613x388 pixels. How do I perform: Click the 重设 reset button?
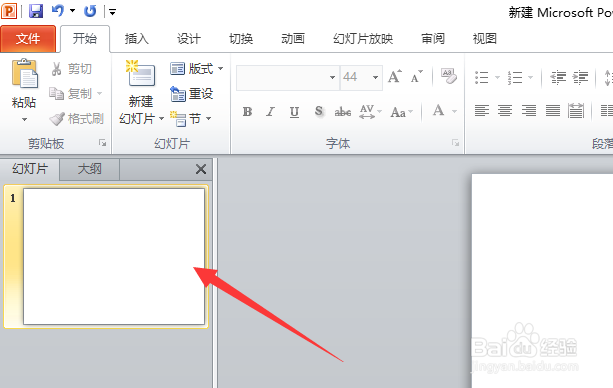[192, 93]
